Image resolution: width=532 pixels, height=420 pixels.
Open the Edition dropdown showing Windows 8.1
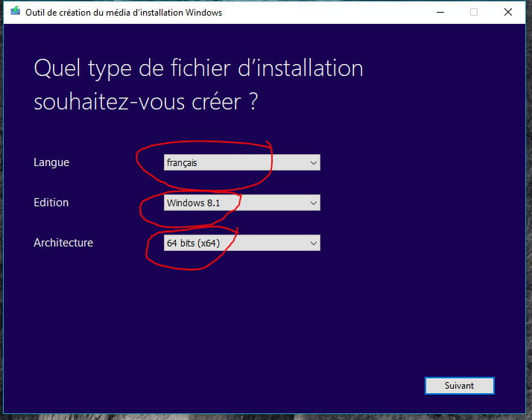point(241,203)
